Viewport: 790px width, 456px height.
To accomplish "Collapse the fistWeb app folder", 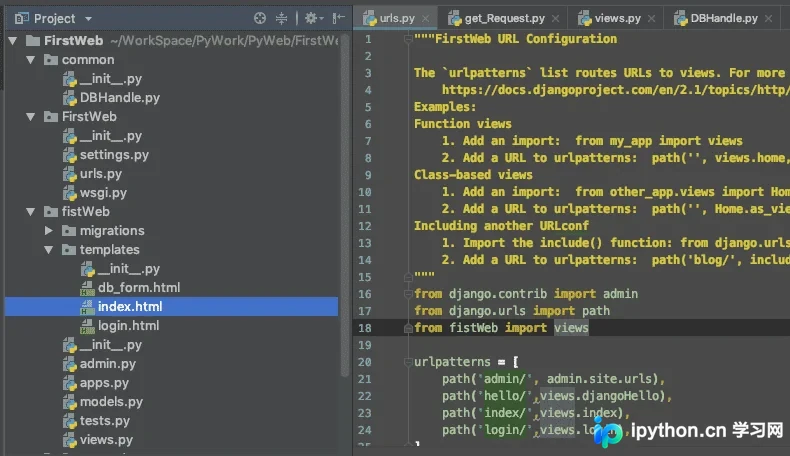I will coord(31,212).
